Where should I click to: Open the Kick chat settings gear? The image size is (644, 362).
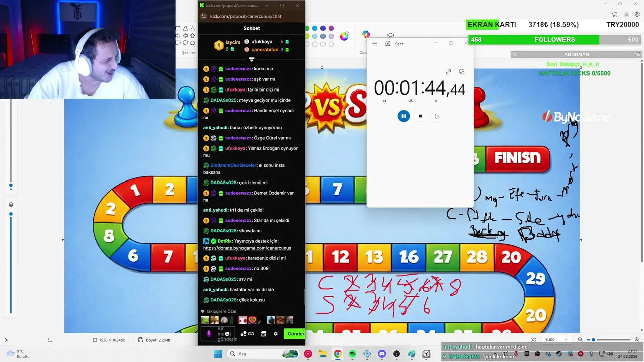(275, 334)
